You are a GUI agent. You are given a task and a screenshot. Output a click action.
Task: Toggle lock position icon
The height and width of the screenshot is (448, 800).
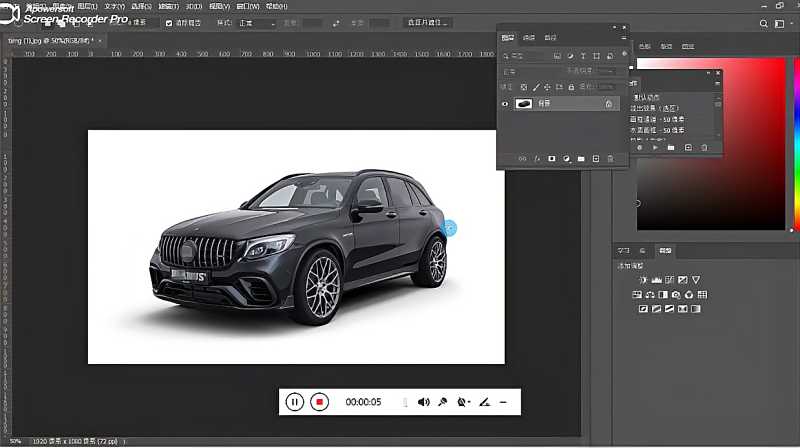[x=547, y=87]
